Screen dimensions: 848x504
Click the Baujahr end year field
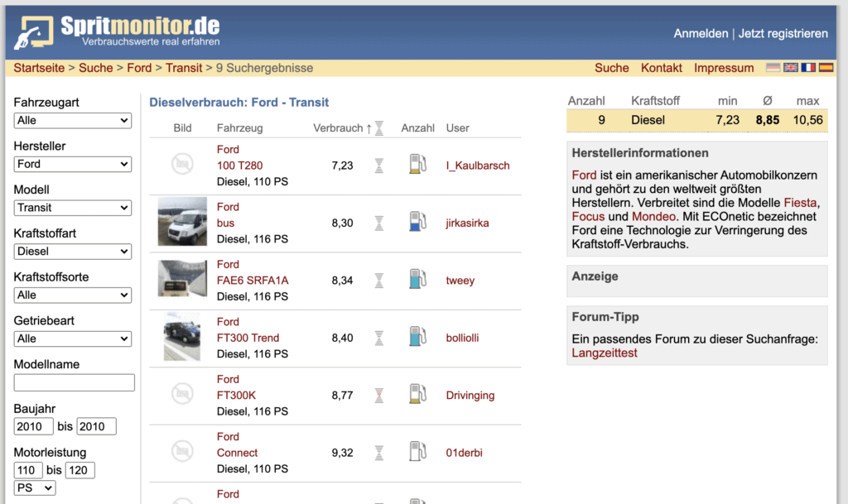96,427
